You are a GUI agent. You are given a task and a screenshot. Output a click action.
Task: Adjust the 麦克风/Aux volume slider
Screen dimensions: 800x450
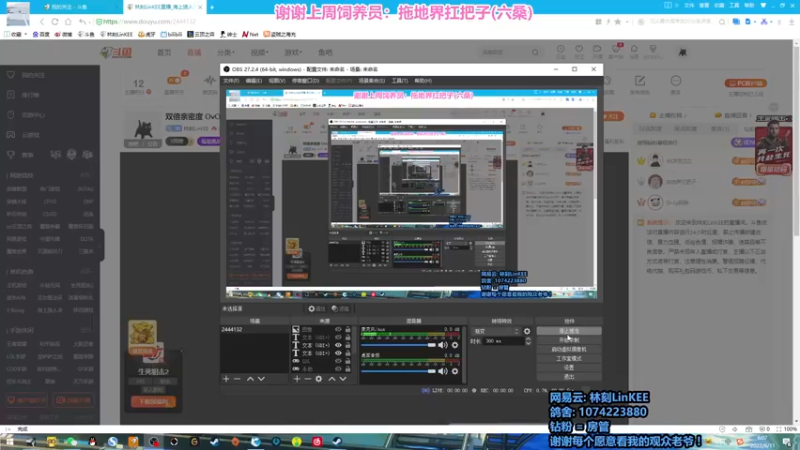point(398,345)
